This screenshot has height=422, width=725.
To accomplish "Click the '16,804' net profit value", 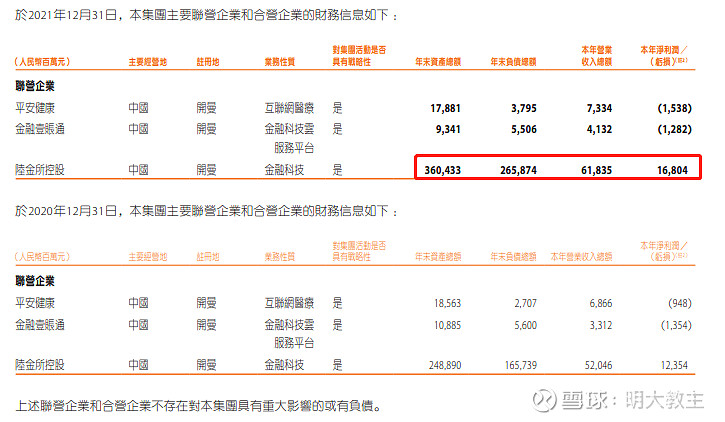I will click(x=672, y=170).
